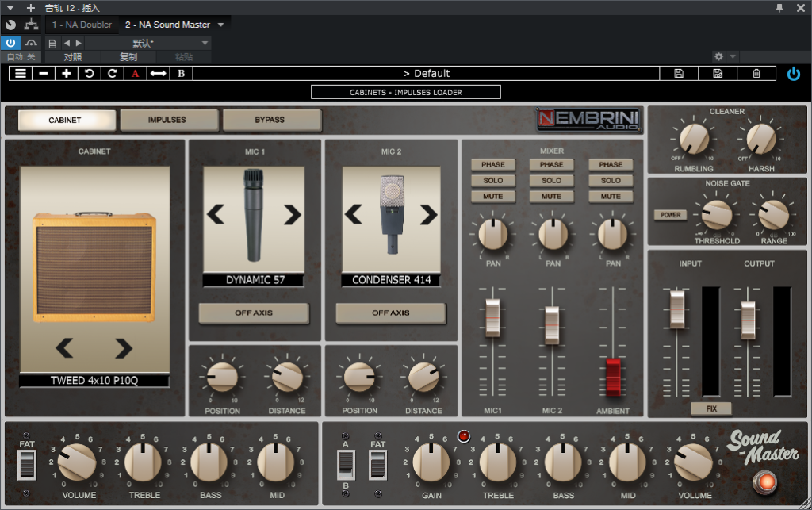Open the DAW plugin settings gear

coord(718,56)
